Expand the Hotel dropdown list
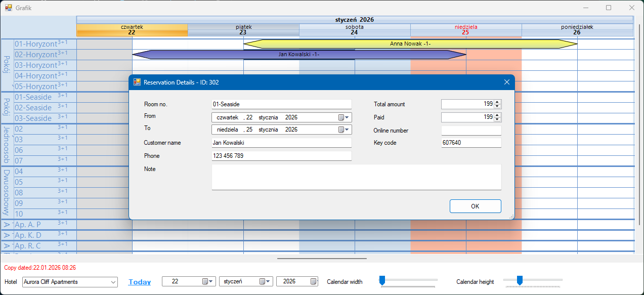644x295 pixels. click(x=112, y=282)
